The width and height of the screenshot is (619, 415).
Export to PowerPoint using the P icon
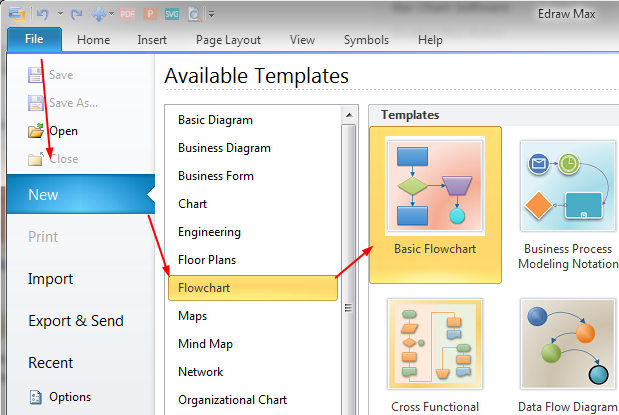pyautogui.click(x=150, y=14)
